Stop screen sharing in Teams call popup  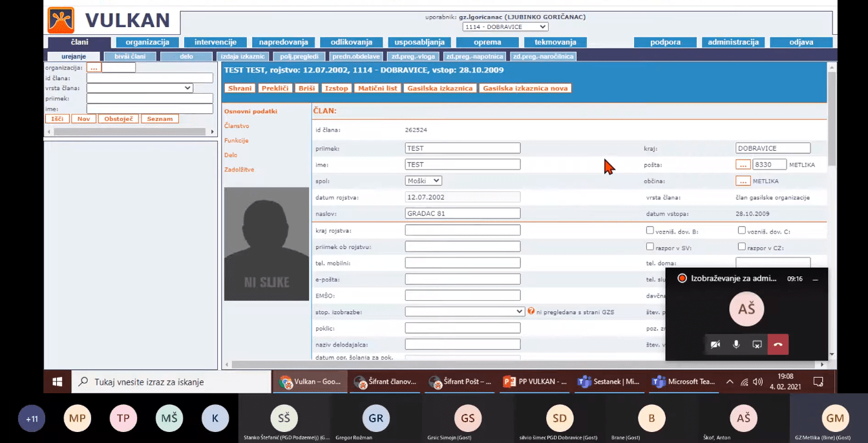[x=757, y=345]
